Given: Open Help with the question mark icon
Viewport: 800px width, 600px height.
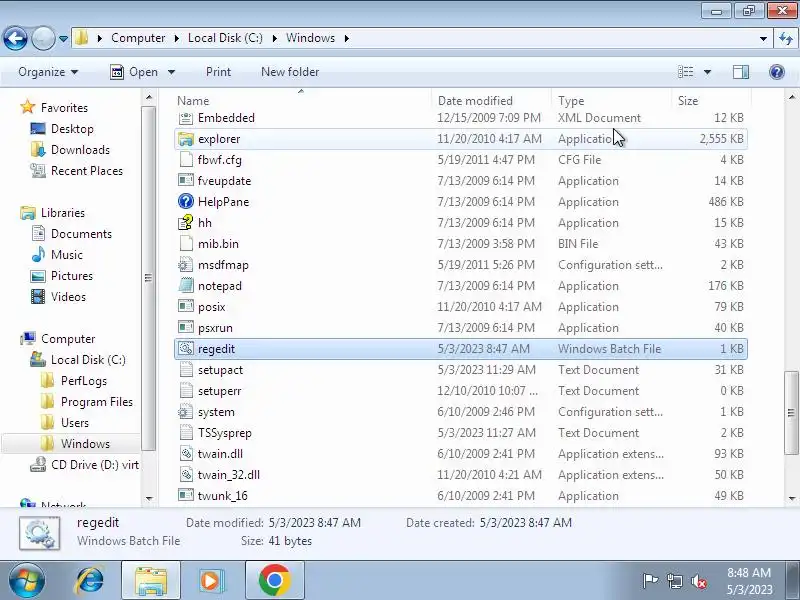Looking at the screenshot, I should pos(777,72).
